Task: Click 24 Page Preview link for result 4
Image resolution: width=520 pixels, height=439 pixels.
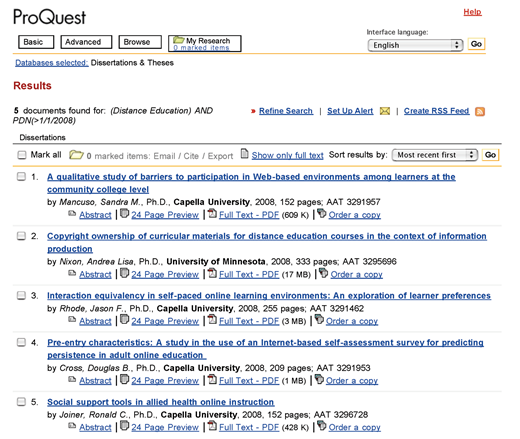Action: pyautogui.click(x=165, y=381)
